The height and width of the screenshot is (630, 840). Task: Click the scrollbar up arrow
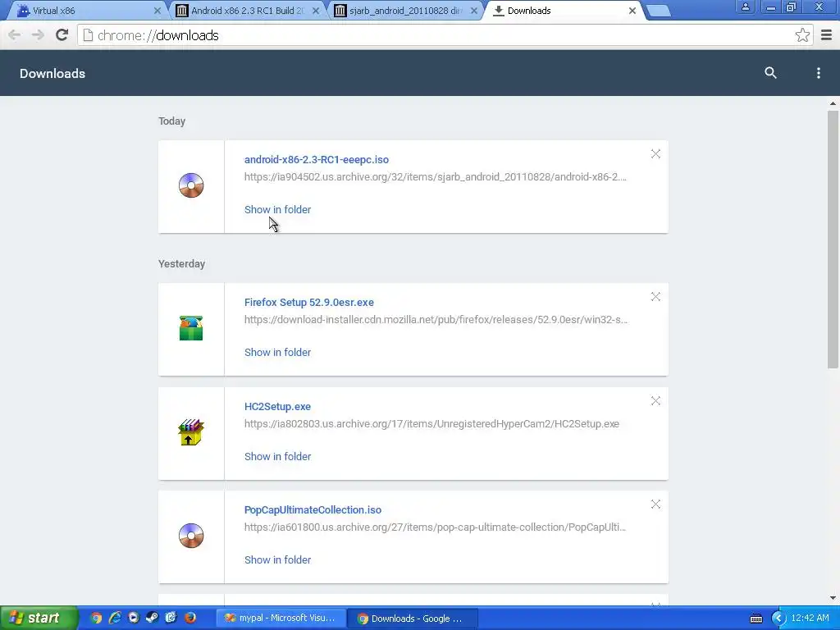pyautogui.click(x=833, y=103)
